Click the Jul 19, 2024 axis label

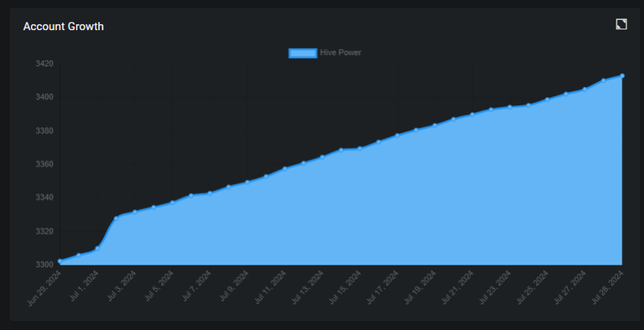coord(419,287)
